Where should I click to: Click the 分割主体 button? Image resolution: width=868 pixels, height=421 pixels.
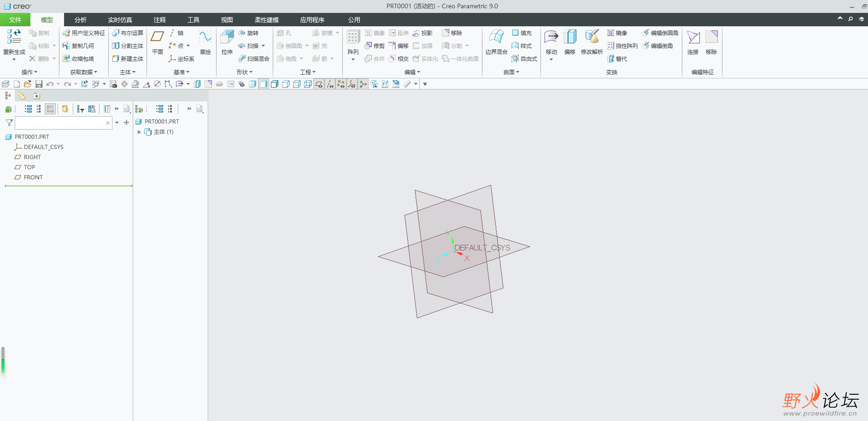[x=128, y=46]
